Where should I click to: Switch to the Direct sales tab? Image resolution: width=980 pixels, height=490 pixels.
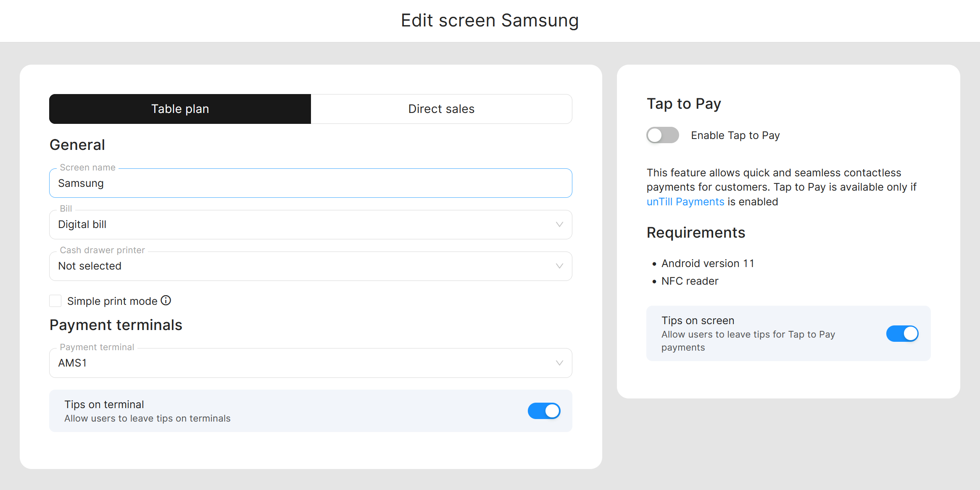pos(441,109)
